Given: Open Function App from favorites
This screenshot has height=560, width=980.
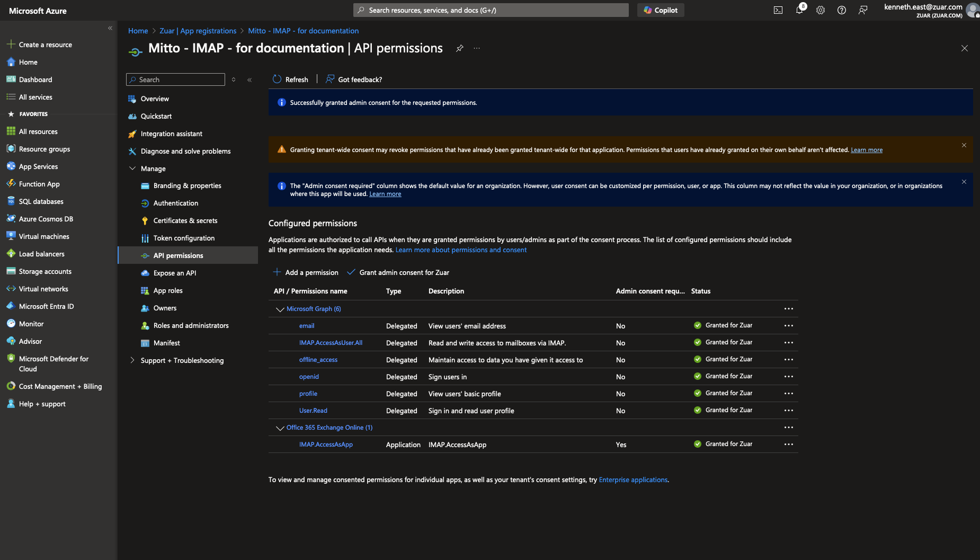Looking at the screenshot, I should [39, 184].
